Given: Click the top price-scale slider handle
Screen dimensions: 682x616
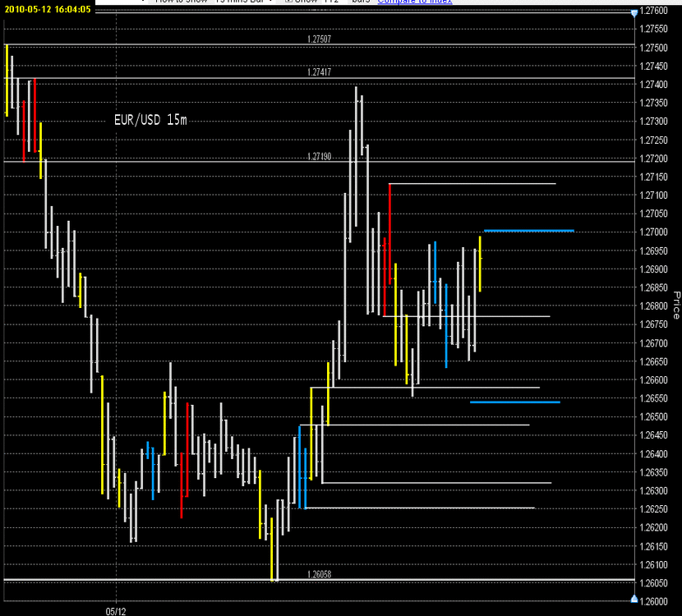Looking at the screenshot, I should (x=634, y=13).
